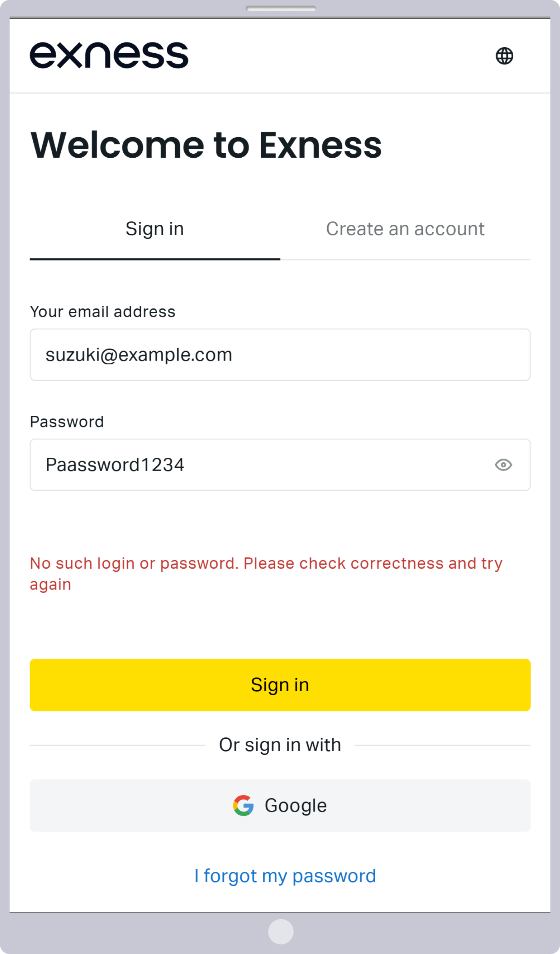560x954 pixels.
Task: Focus the email address input field
Action: 280,355
